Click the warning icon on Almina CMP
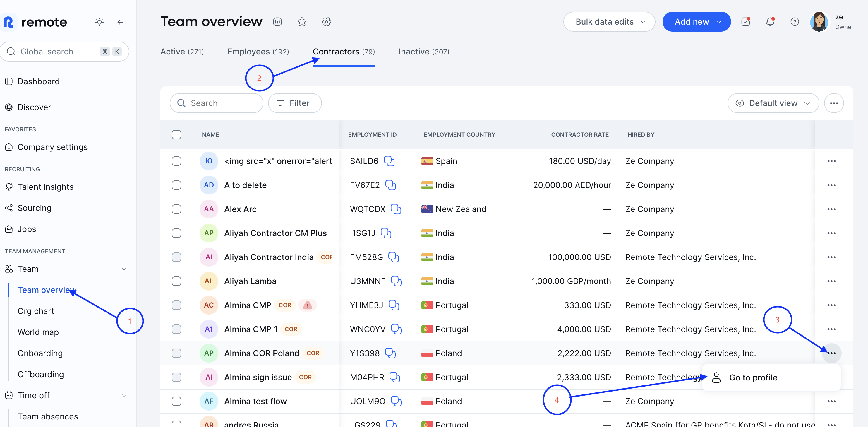The width and height of the screenshot is (868, 427). pos(307,305)
